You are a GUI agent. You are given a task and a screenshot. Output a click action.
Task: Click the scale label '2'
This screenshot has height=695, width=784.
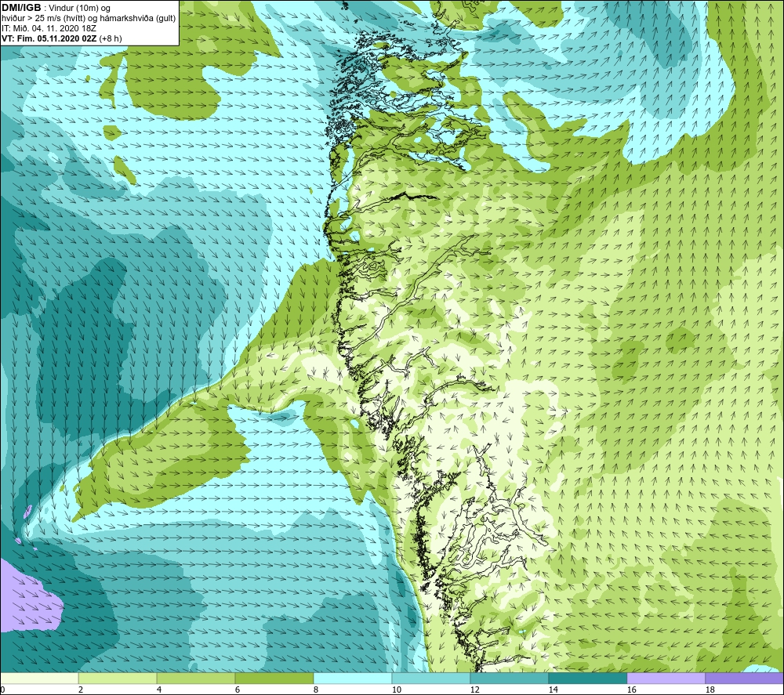tap(81, 690)
